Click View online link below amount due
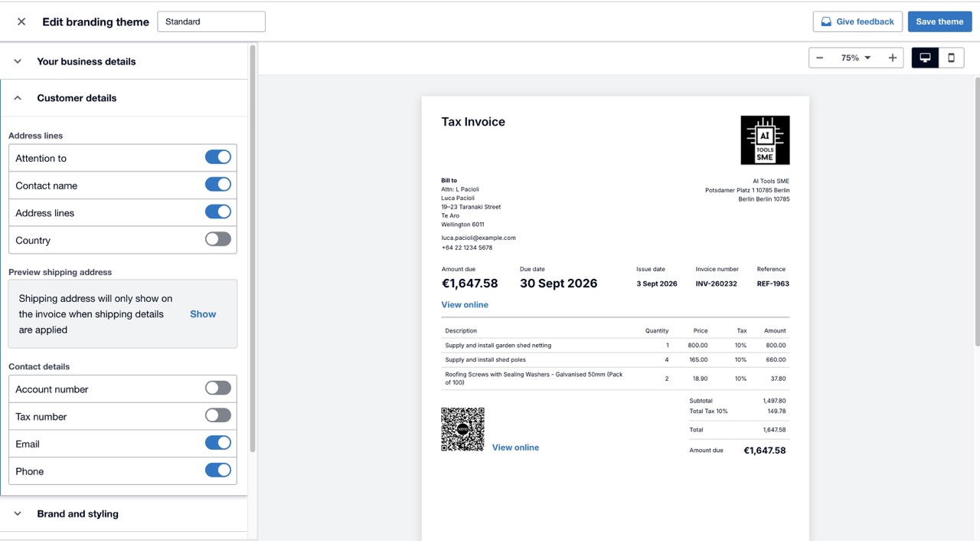 [465, 305]
